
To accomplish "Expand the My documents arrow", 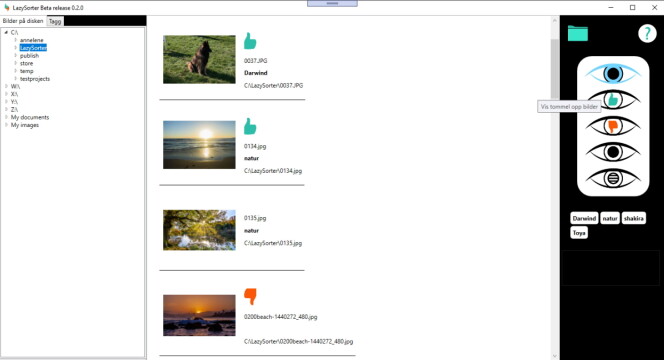I will 6,117.
